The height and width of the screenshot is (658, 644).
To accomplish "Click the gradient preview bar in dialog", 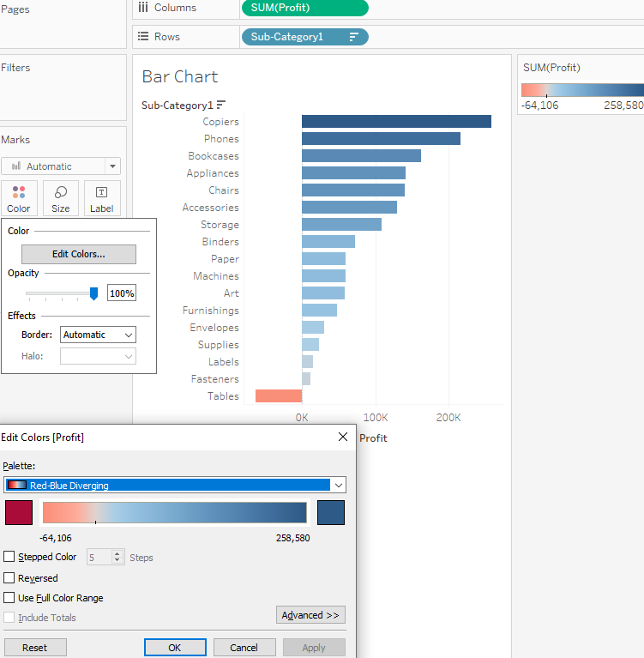I will click(x=175, y=512).
